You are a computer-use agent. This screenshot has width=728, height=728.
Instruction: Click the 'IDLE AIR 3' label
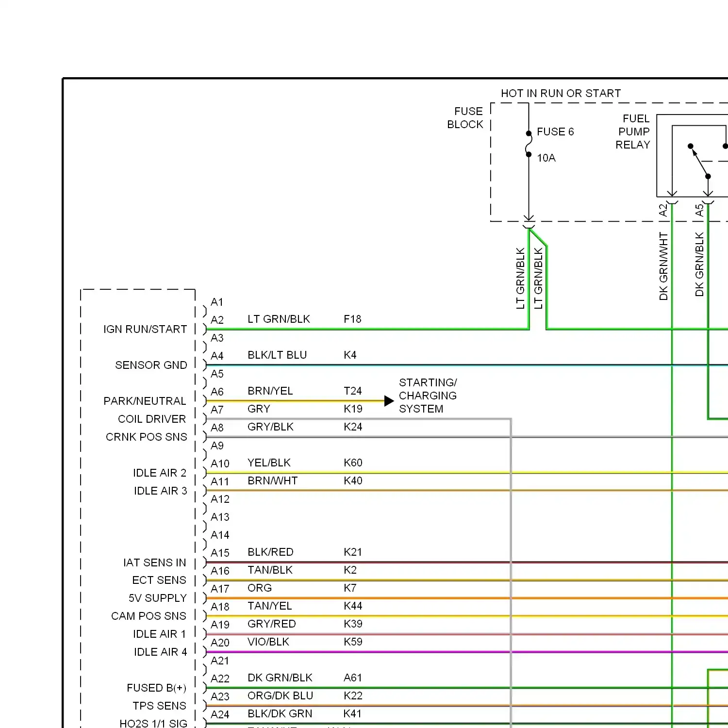point(160,491)
